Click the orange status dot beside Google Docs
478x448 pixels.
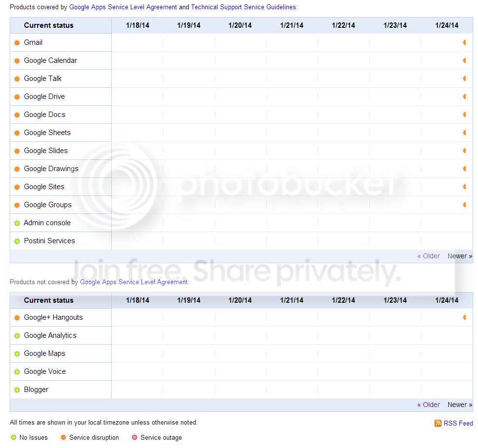point(17,115)
